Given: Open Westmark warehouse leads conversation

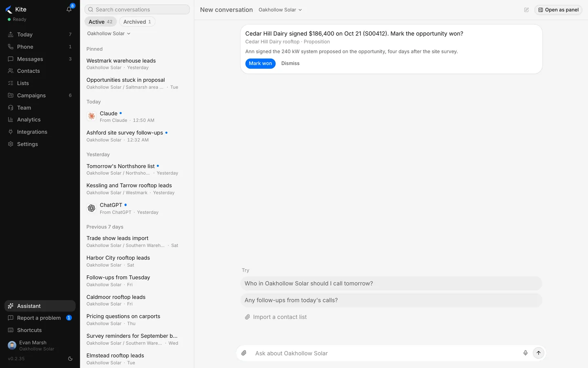Looking at the screenshot, I should point(137,64).
